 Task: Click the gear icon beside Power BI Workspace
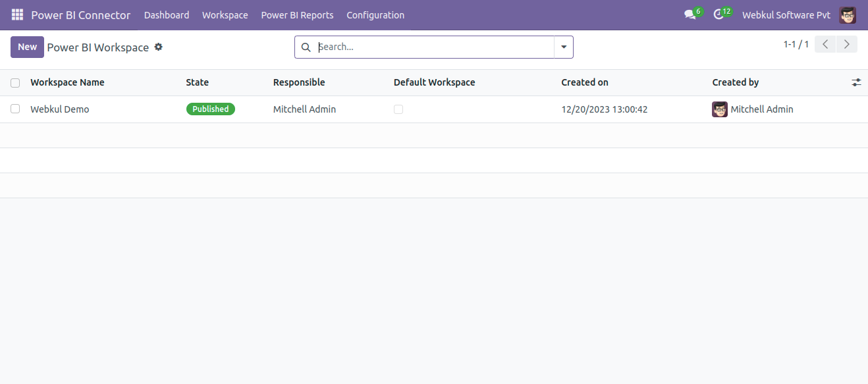click(x=158, y=47)
